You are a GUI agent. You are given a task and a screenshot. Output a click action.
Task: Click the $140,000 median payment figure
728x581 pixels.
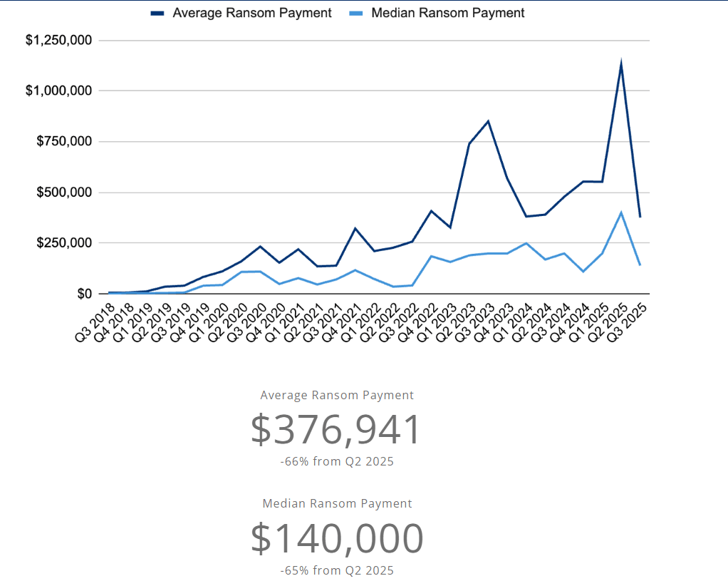(x=336, y=539)
